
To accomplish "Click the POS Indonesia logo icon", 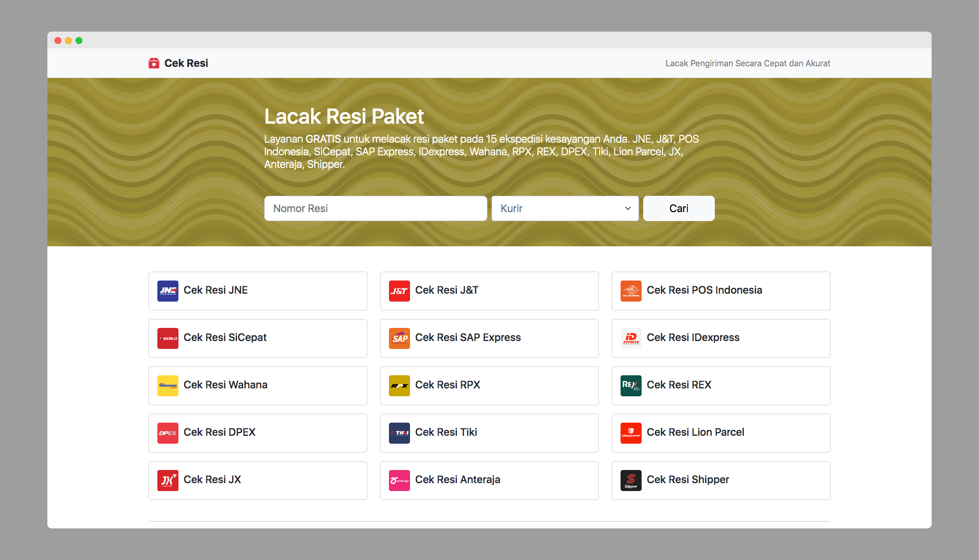I will 631,291.
